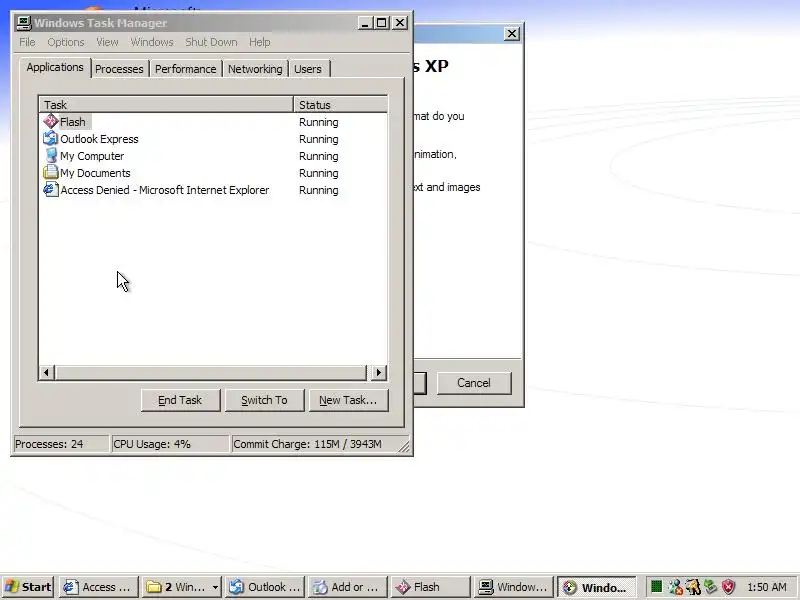
Task: Open the Options menu
Action: point(66,42)
